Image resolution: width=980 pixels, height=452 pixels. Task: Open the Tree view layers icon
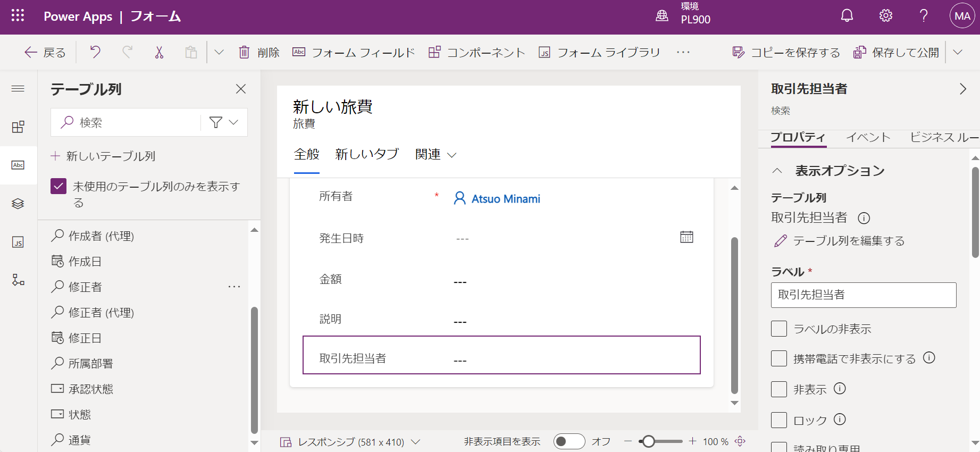[18, 203]
